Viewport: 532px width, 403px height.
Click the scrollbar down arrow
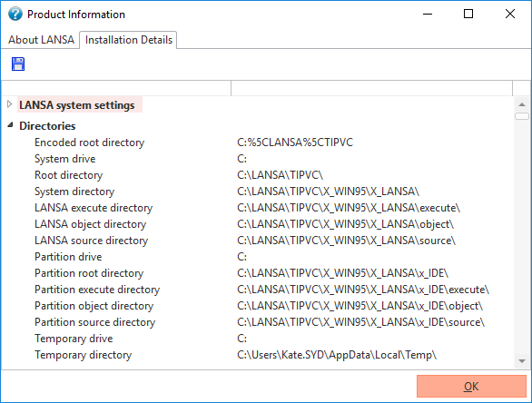[x=522, y=361]
